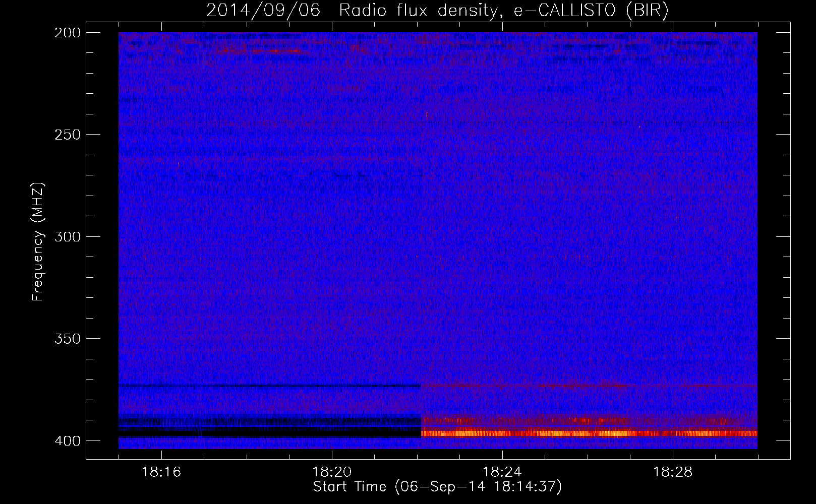Click the 200 frequency tick label
This screenshot has height=504, width=816.
pos(67,33)
